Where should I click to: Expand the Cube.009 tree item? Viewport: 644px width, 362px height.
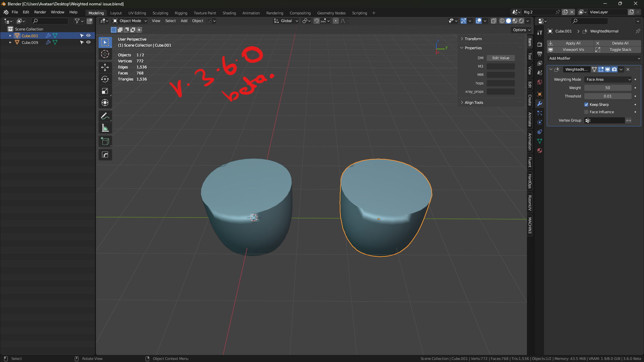coord(10,43)
